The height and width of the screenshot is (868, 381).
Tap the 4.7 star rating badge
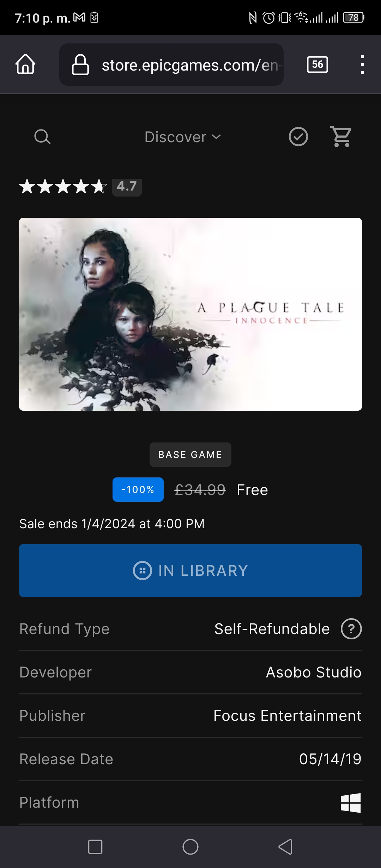pyautogui.click(x=127, y=186)
